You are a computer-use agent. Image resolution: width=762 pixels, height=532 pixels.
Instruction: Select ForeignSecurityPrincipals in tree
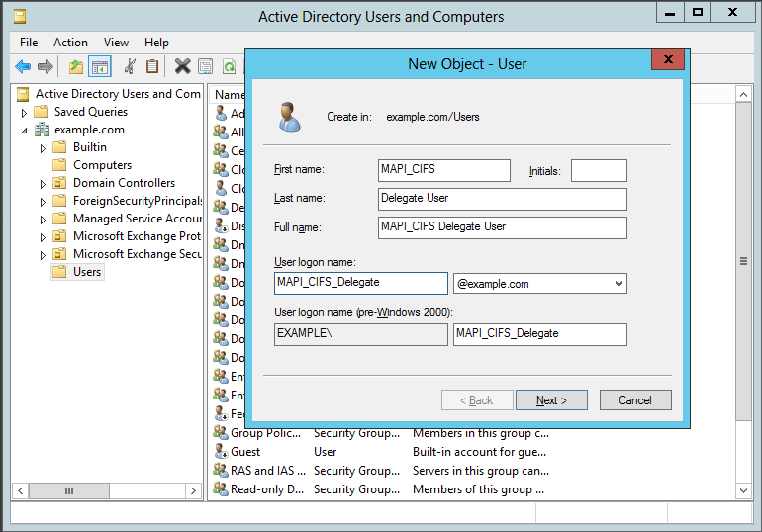point(137,201)
